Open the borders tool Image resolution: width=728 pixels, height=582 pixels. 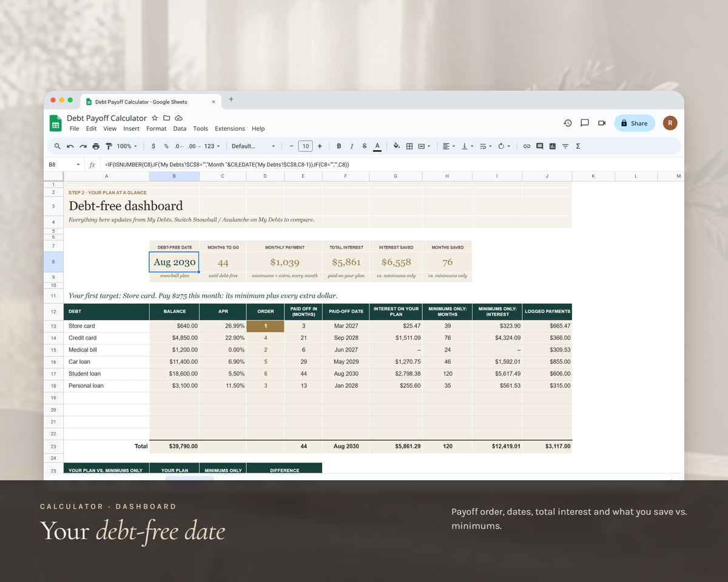click(409, 146)
